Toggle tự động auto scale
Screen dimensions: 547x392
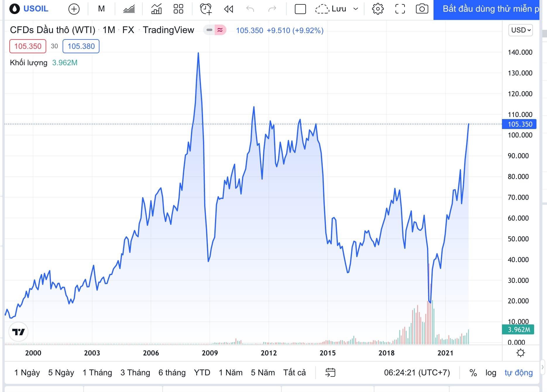coord(518,373)
